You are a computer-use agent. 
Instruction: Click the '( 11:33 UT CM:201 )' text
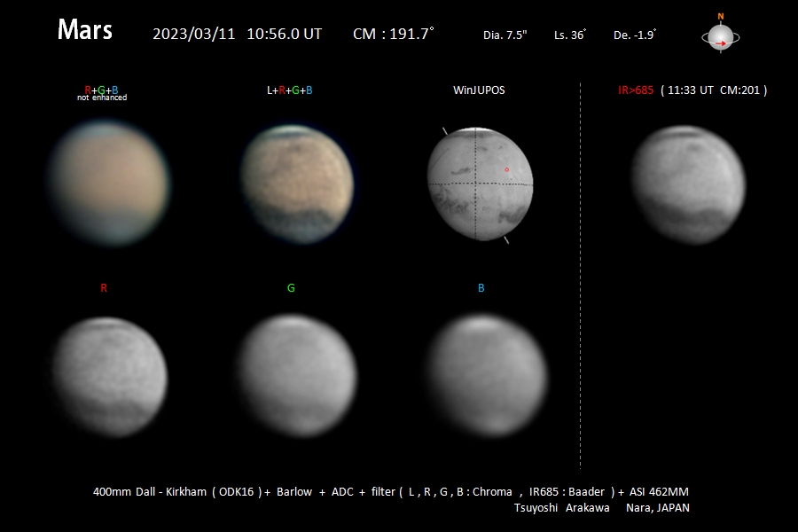tap(714, 90)
